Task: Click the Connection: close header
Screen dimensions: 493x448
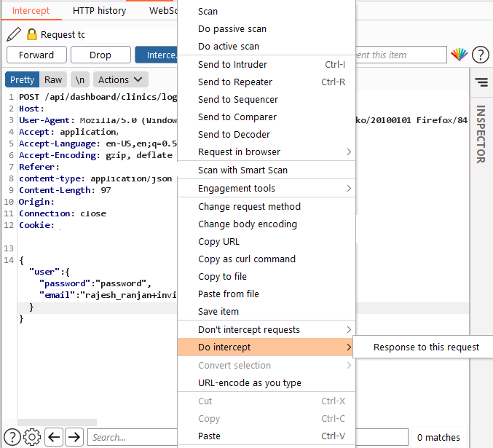Action: tap(63, 213)
